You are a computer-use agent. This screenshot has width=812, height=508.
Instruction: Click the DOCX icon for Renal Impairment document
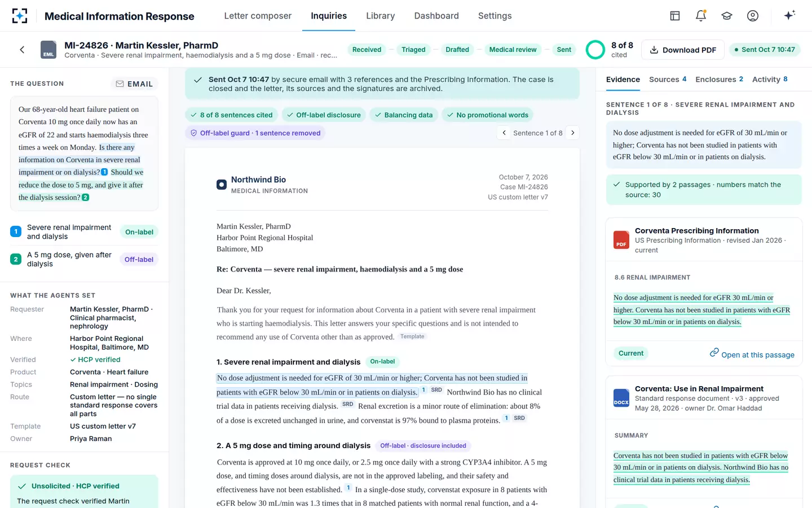pos(621,398)
